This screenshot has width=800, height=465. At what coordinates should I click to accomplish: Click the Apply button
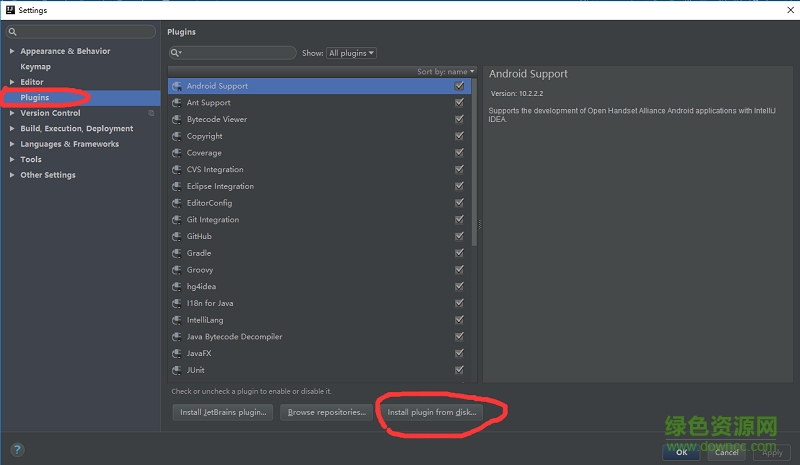(x=772, y=452)
